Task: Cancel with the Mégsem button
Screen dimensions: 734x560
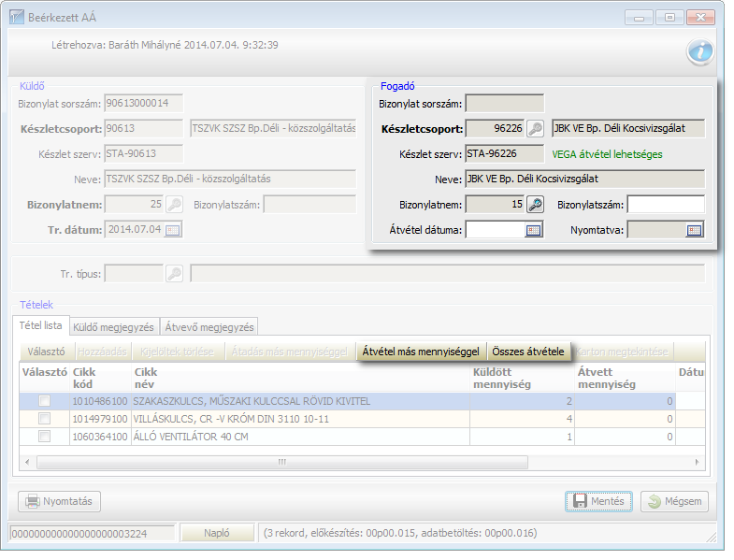Action: pyautogui.click(x=674, y=501)
